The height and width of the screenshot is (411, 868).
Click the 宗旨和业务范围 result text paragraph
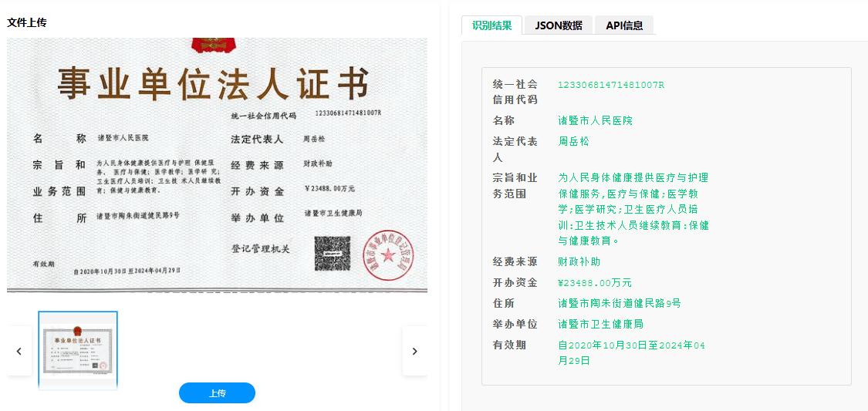click(x=633, y=209)
